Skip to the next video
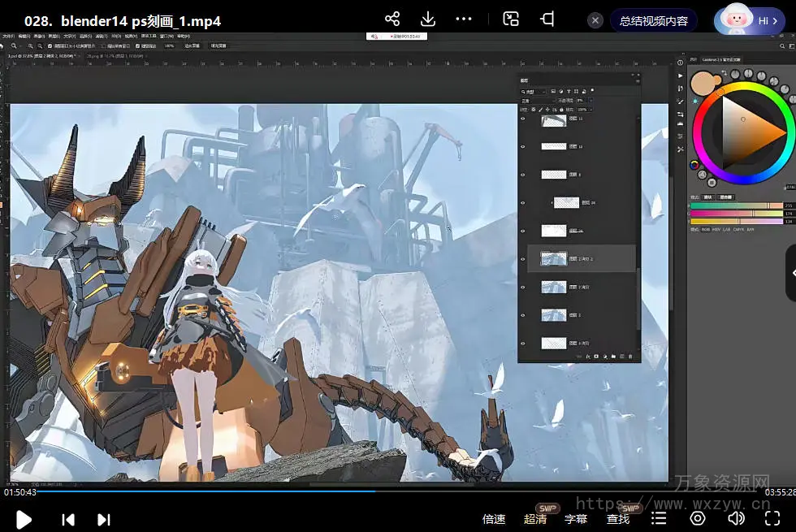The image size is (796, 532). 104,519
